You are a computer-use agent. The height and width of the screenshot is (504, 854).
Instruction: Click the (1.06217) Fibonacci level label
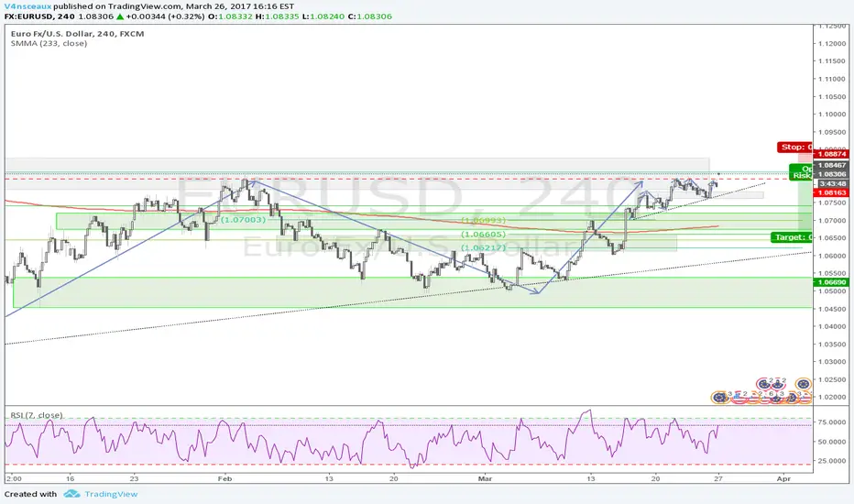point(484,247)
